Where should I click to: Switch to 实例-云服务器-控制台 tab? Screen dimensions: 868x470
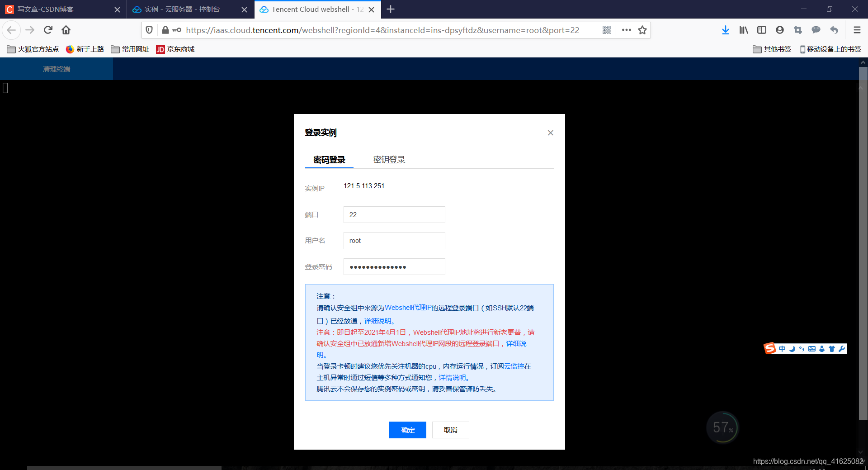pyautogui.click(x=190, y=9)
